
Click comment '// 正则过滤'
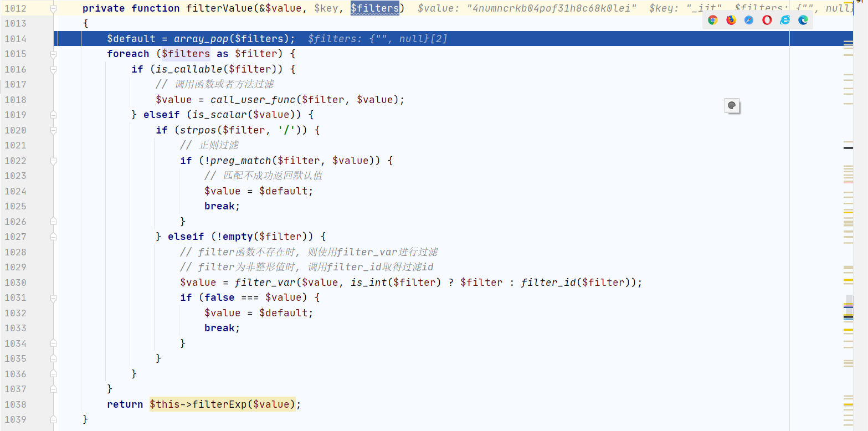209,145
